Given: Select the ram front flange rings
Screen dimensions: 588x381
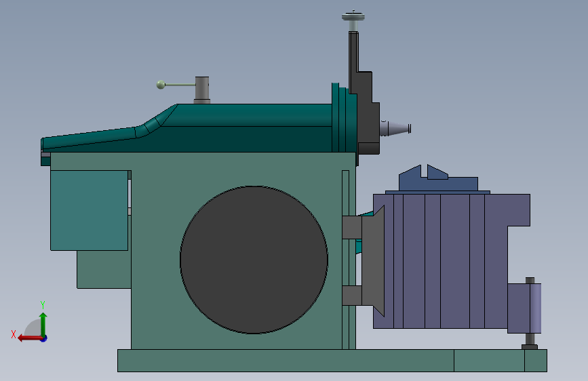Looking at the screenshot, I should (343, 118).
